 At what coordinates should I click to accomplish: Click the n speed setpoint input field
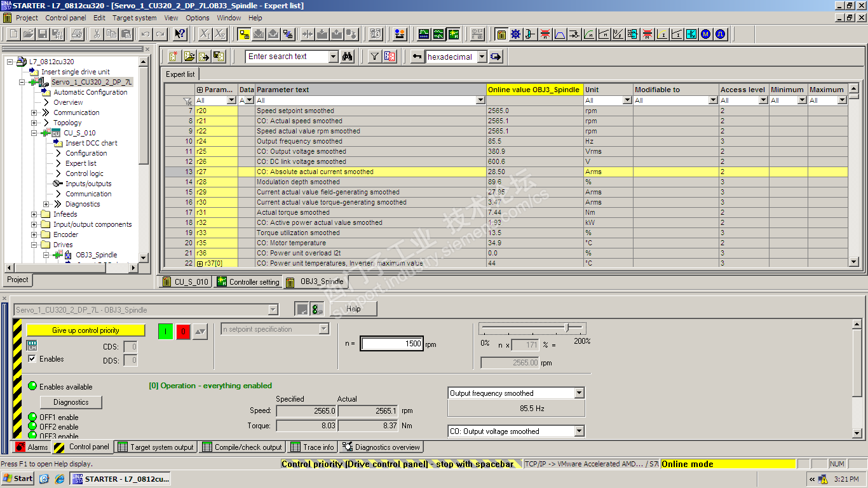[x=391, y=344]
